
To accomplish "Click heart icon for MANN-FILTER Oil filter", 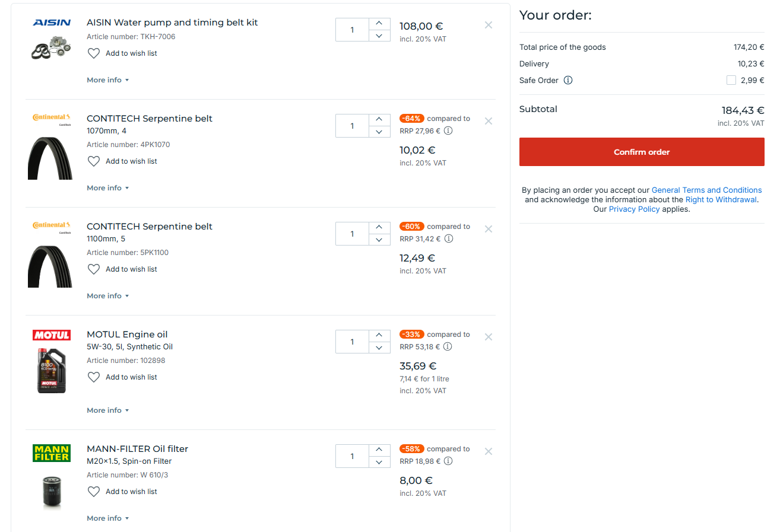I will tap(94, 492).
